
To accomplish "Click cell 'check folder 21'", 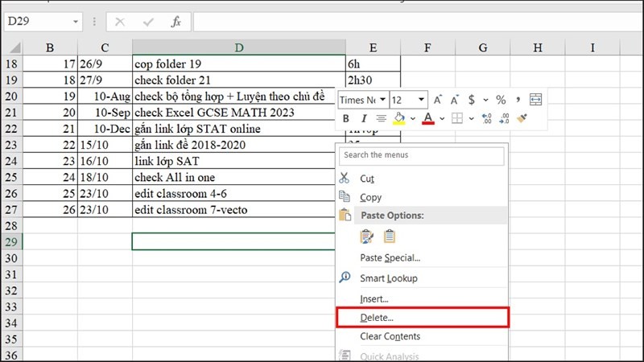I will pos(239,80).
